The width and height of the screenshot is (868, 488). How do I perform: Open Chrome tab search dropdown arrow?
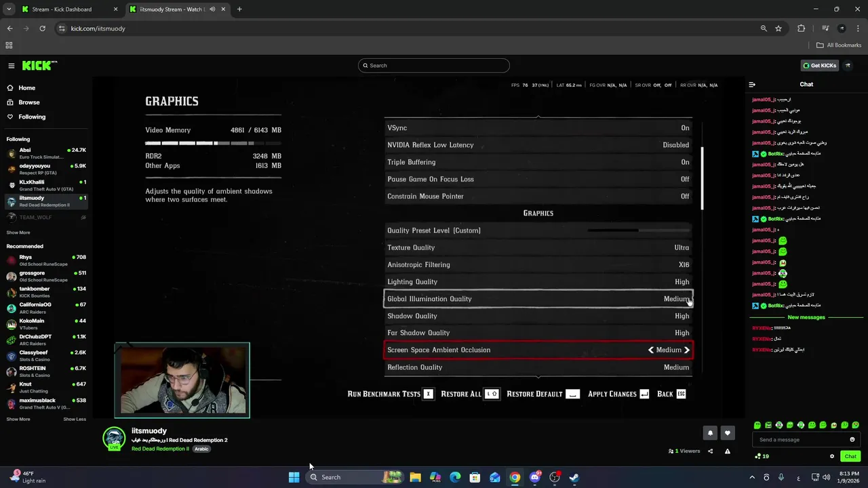(9, 9)
